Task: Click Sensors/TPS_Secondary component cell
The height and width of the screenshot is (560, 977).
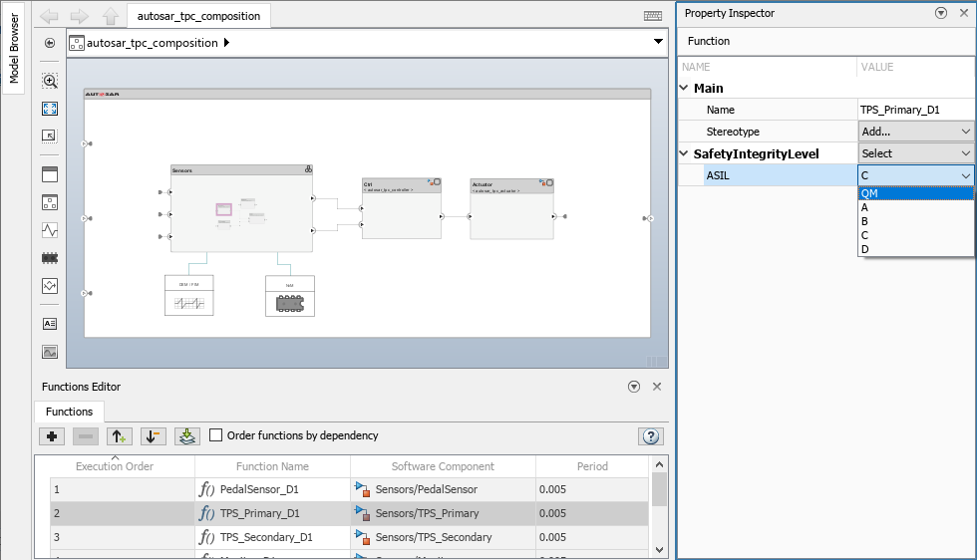Action: 443,537
